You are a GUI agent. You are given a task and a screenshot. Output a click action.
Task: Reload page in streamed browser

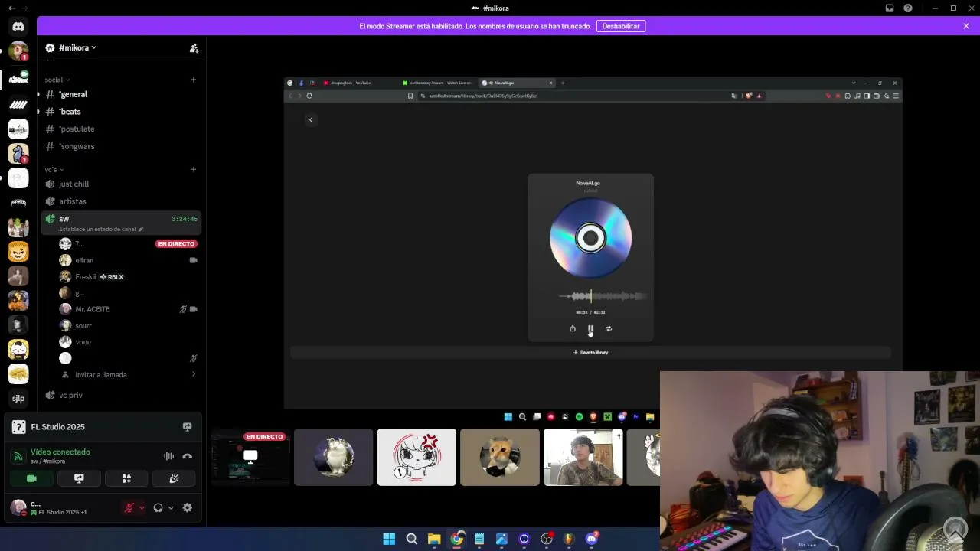tap(309, 96)
